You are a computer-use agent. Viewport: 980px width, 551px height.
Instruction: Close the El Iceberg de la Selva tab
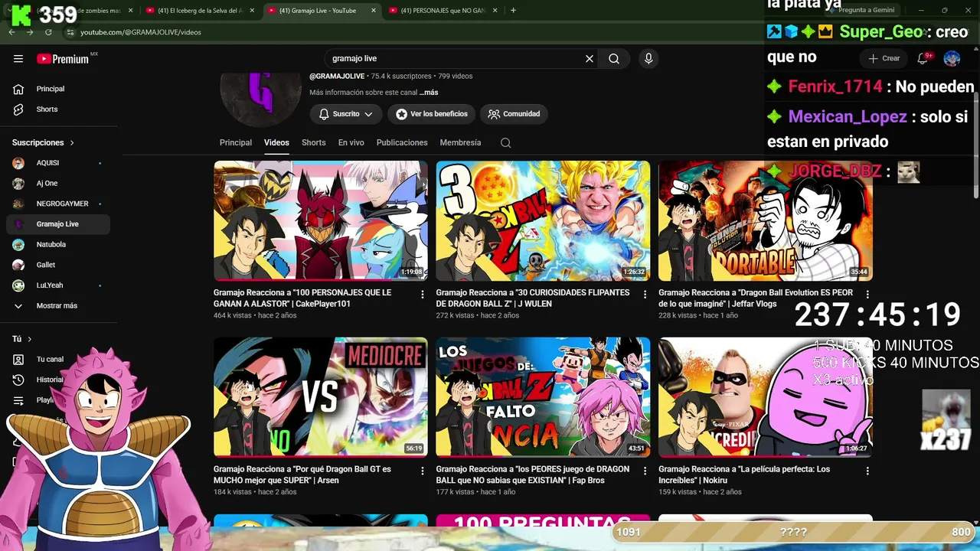coord(253,11)
